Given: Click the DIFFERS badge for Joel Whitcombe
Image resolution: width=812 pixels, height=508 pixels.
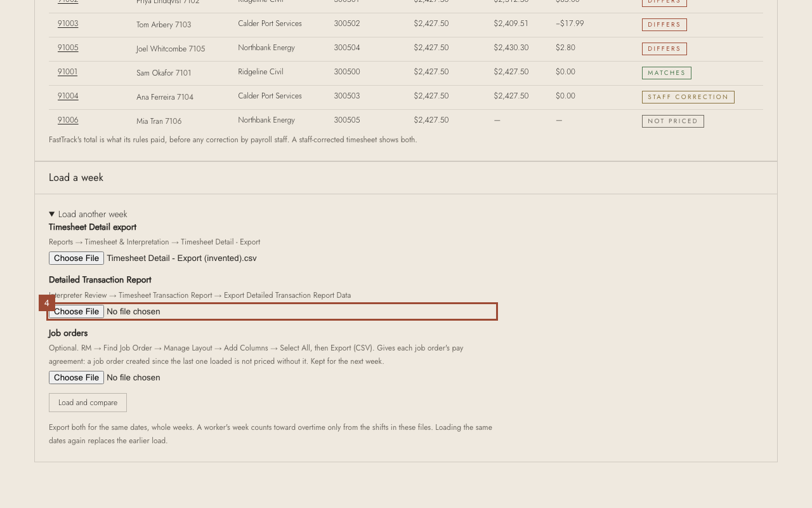Looking at the screenshot, I should 664,49.
